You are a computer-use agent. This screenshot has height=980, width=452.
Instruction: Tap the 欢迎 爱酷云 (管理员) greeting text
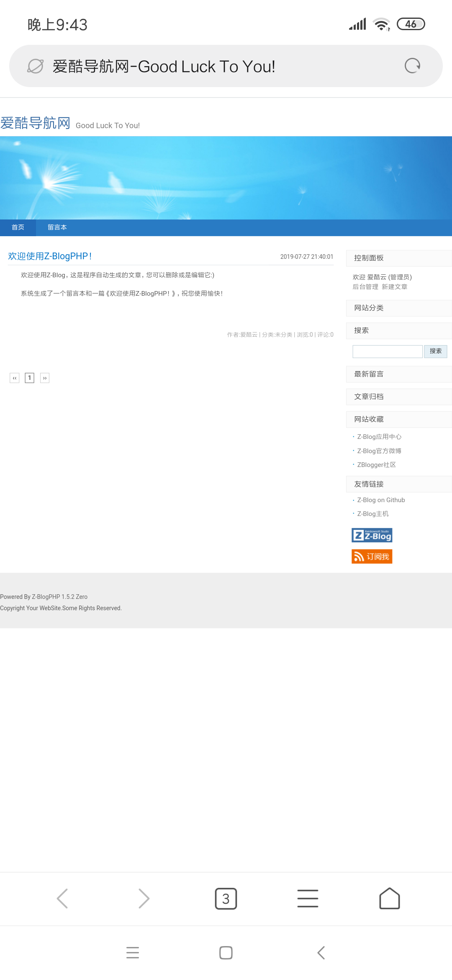coord(382,277)
